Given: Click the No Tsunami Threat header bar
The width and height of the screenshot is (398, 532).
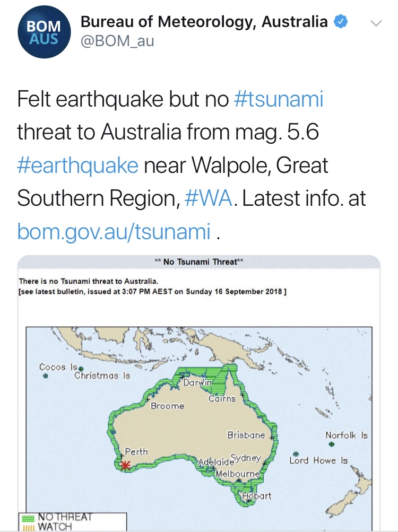Looking at the screenshot, I should click(x=199, y=262).
